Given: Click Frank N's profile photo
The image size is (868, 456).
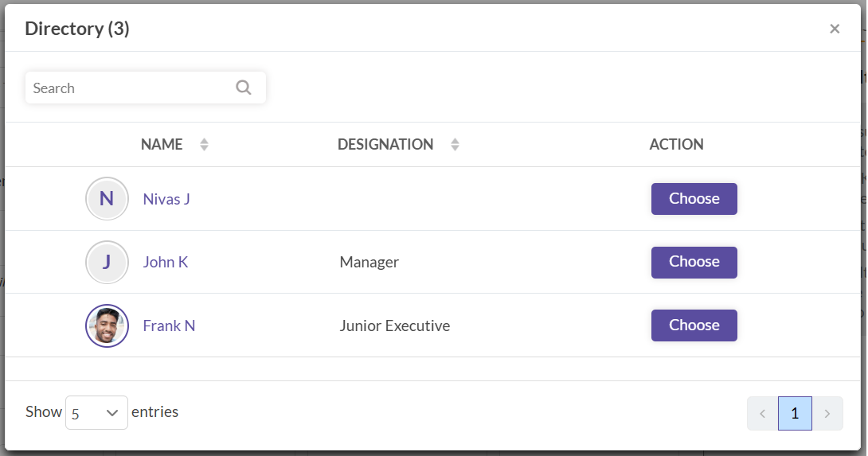Looking at the screenshot, I should pyautogui.click(x=107, y=325).
